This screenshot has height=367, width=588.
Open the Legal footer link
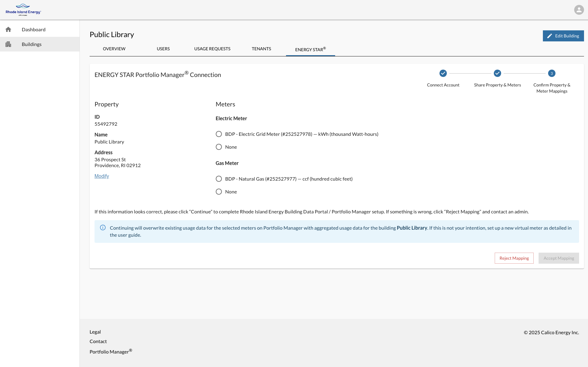pyautogui.click(x=95, y=332)
